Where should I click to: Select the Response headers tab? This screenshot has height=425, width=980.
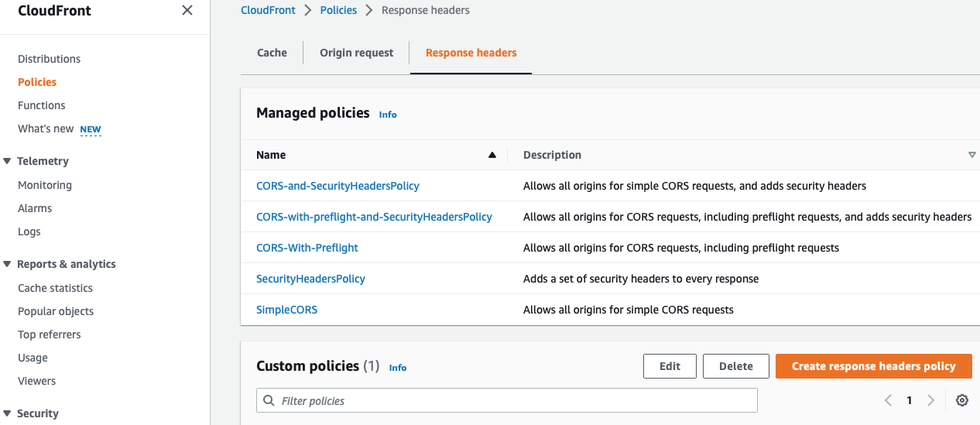(x=471, y=53)
